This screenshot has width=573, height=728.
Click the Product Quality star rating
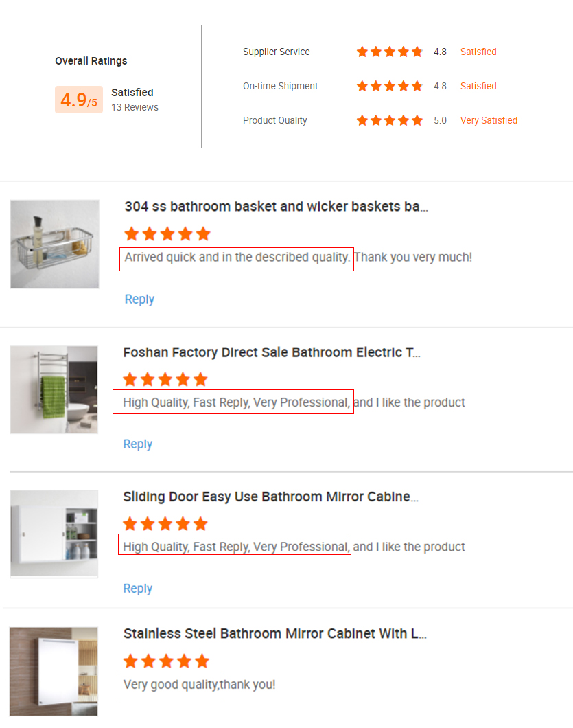[x=389, y=120]
